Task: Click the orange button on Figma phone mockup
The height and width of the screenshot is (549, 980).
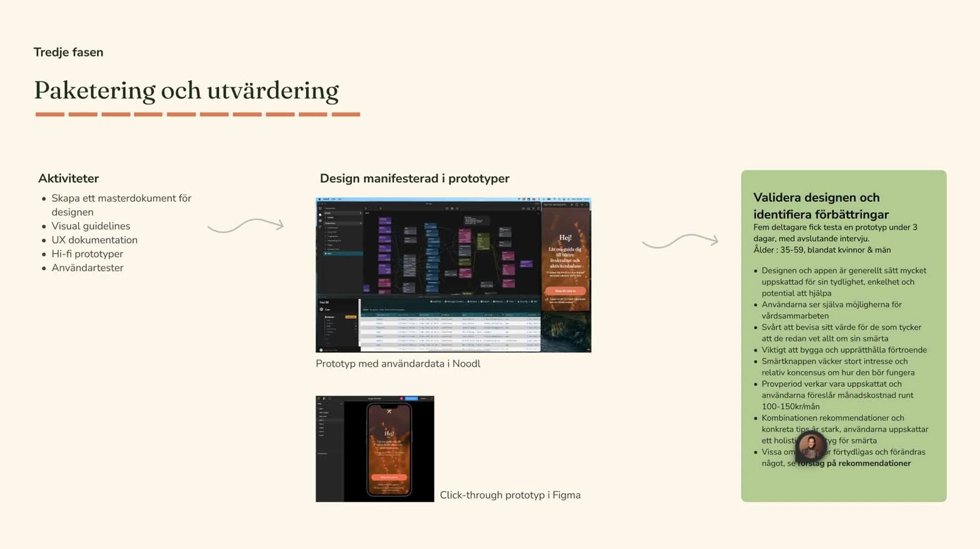Action: tap(389, 477)
